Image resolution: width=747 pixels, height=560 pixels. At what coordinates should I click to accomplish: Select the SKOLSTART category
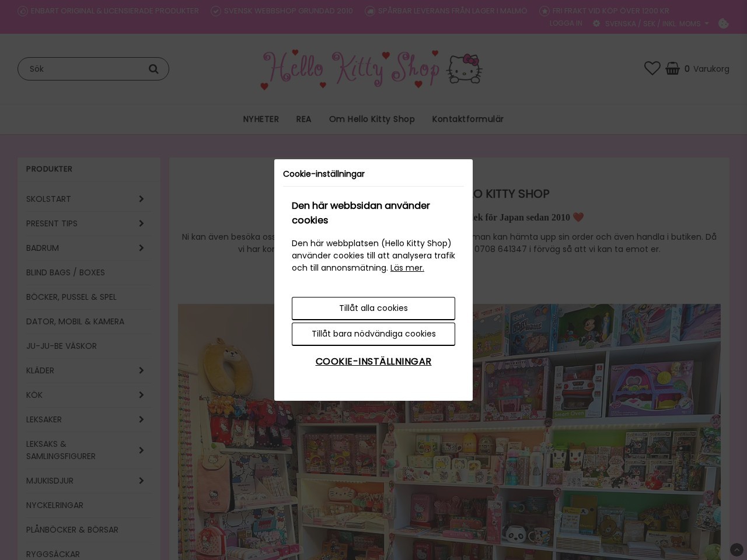click(x=48, y=199)
